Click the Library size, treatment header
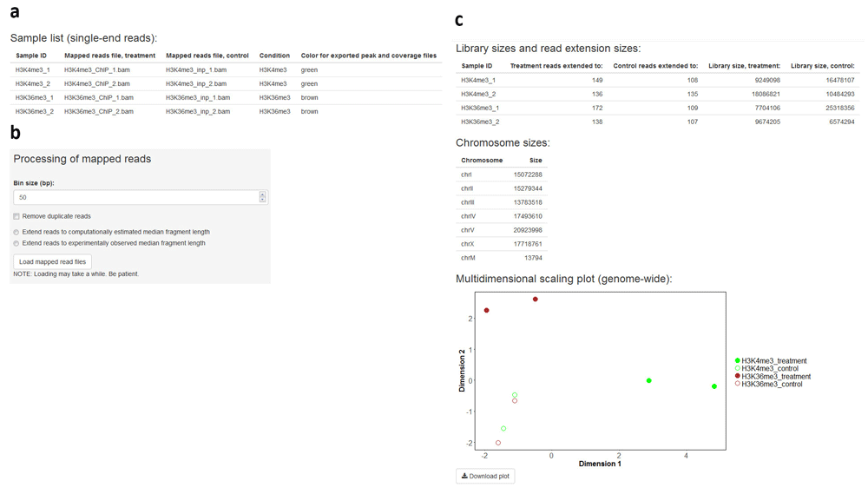868x494 pixels. point(745,66)
